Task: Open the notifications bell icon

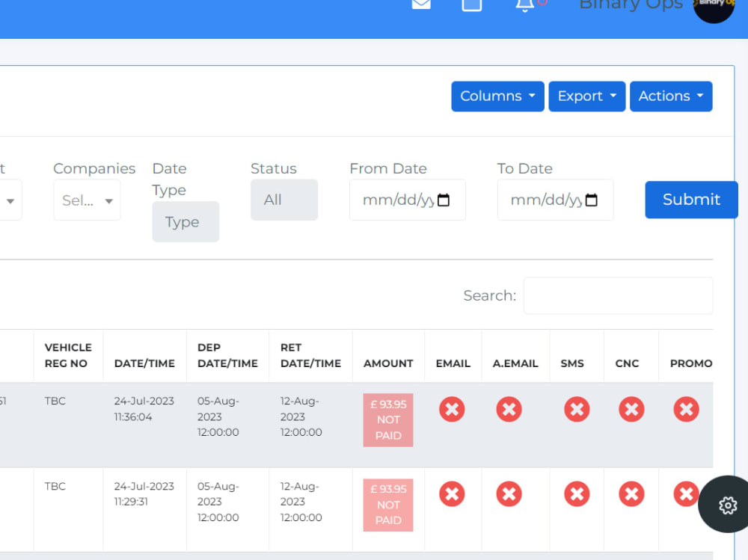Action: (525, 4)
